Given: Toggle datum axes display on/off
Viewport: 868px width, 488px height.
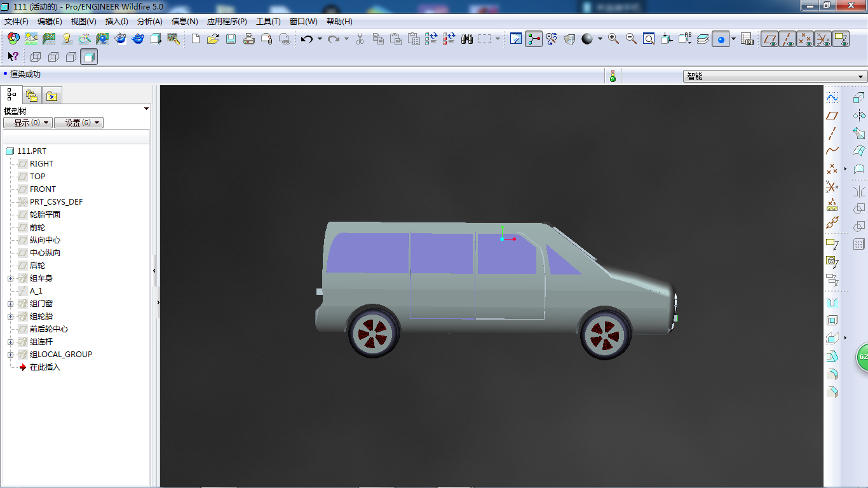Looking at the screenshot, I should pyautogui.click(x=788, y=39).
